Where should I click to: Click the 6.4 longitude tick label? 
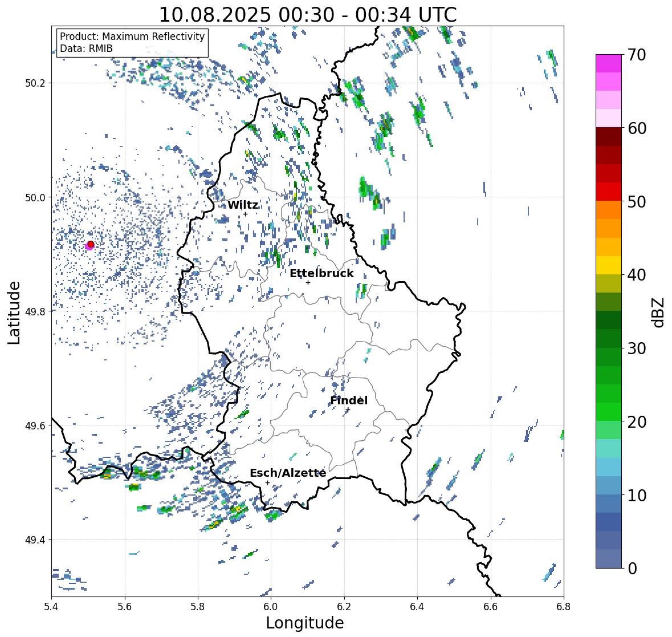(x=417, y=607)
